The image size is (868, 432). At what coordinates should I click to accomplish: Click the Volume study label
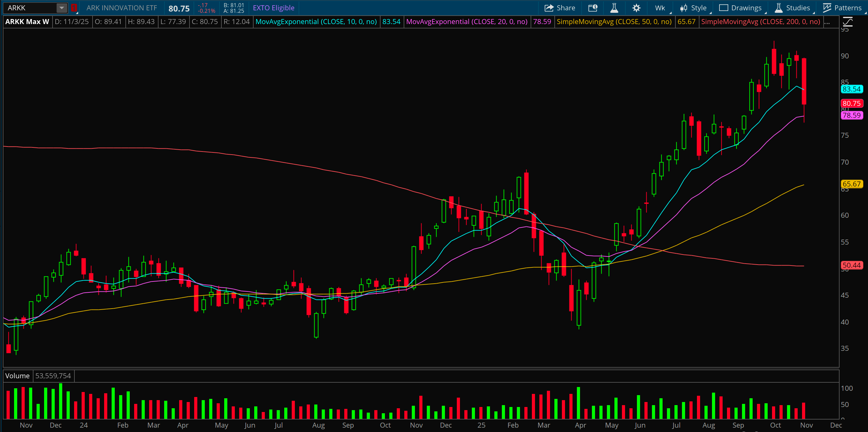pos(18,376)
